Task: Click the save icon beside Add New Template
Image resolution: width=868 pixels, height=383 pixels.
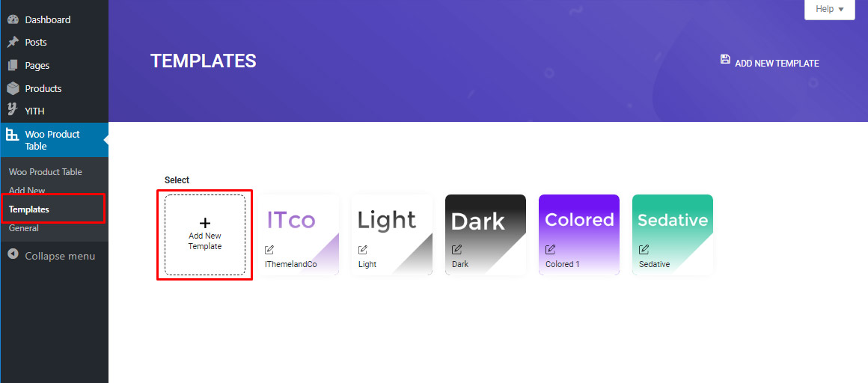Action: point(725,59)
